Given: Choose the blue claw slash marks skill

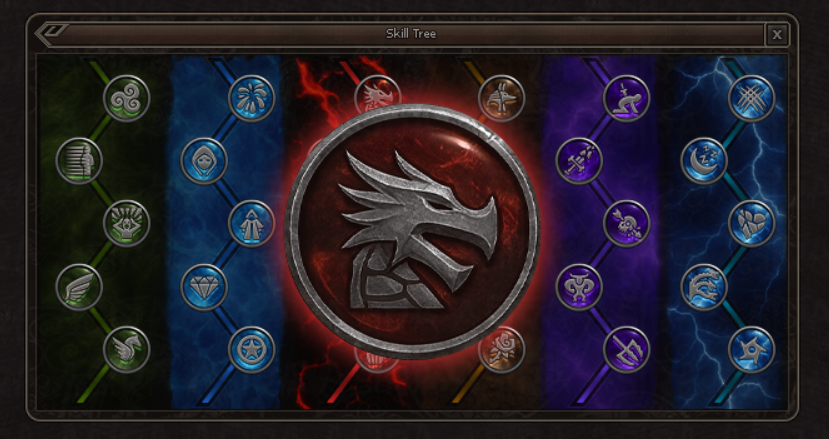Looking at the screenshot, I should tap(751, 98).
